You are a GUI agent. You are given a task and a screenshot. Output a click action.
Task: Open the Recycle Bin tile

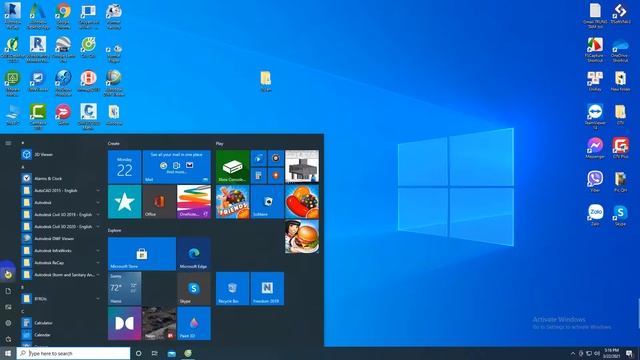click(233, 289)
